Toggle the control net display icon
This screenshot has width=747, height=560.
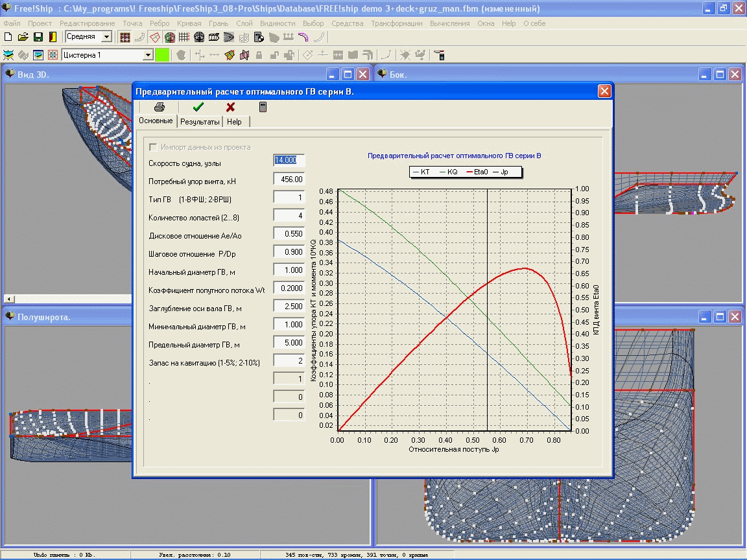pyautogui.click(x=124, y=37)
